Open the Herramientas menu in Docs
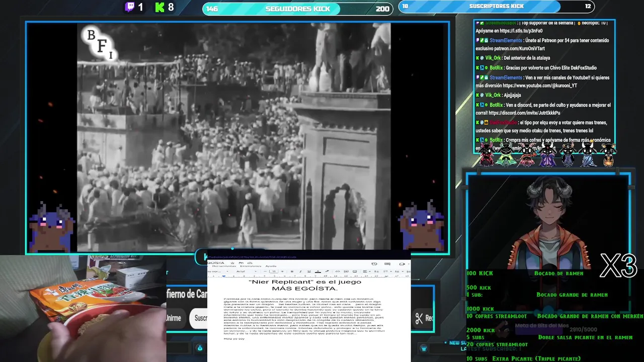Screen dimensions: 644x362 (224, 266)
